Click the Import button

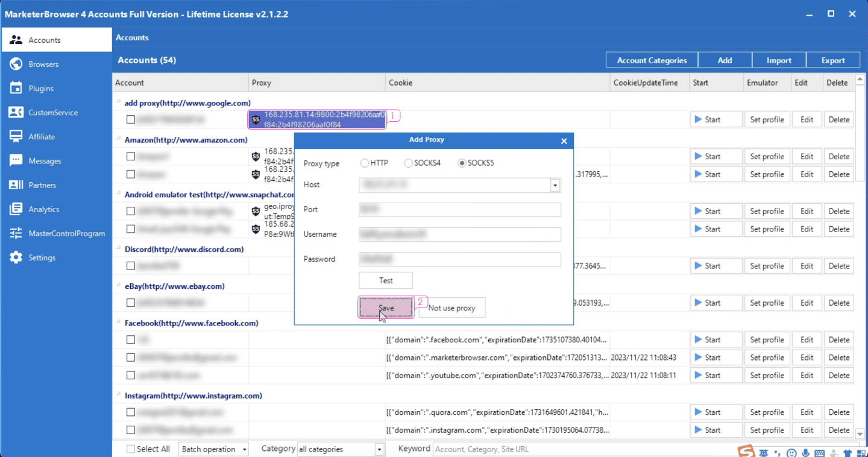(x=779, y=60)
